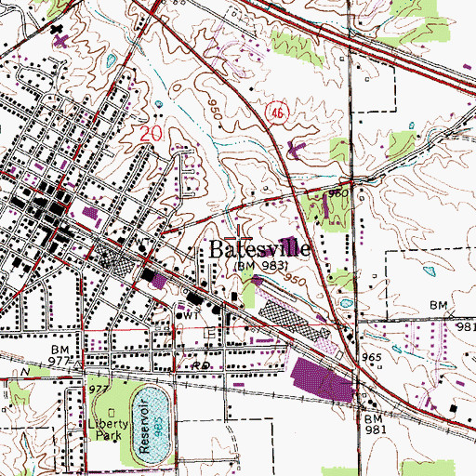Click the black church cross symbol

tap(57, 30)
